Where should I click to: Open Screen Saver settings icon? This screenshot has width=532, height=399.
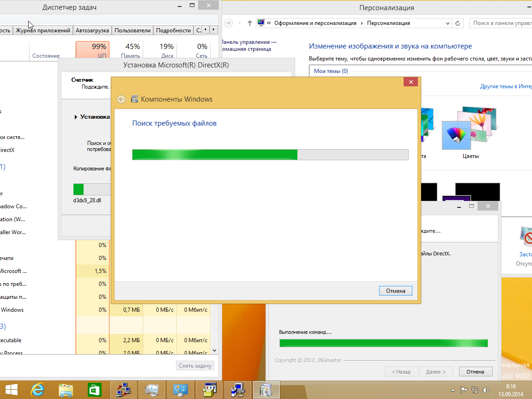[526, 236]
